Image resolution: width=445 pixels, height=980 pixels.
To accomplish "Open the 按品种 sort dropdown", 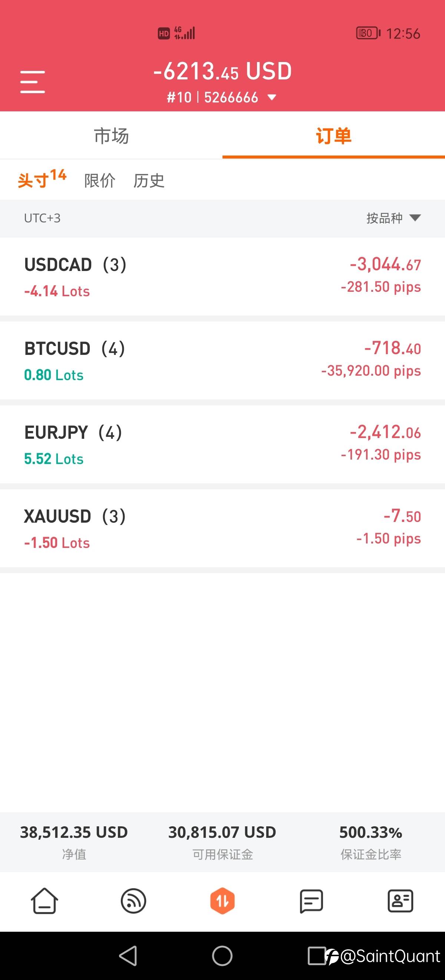I will coord(394,218).
